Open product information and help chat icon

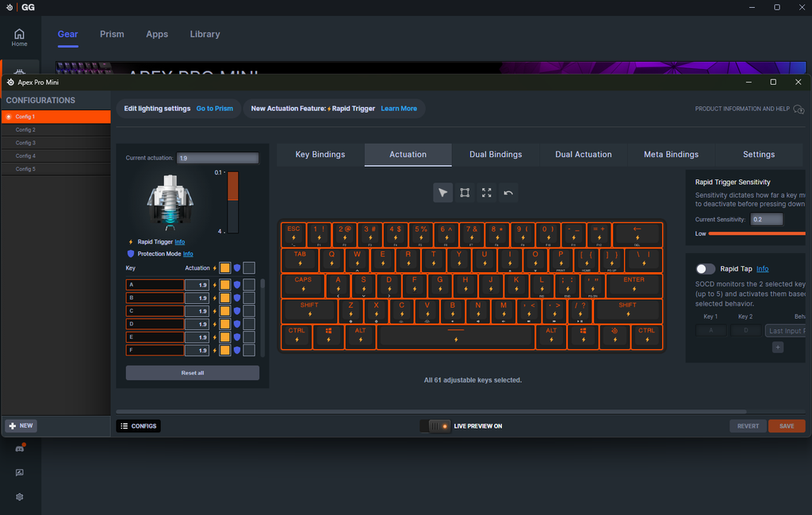click(x=799, y=110)
